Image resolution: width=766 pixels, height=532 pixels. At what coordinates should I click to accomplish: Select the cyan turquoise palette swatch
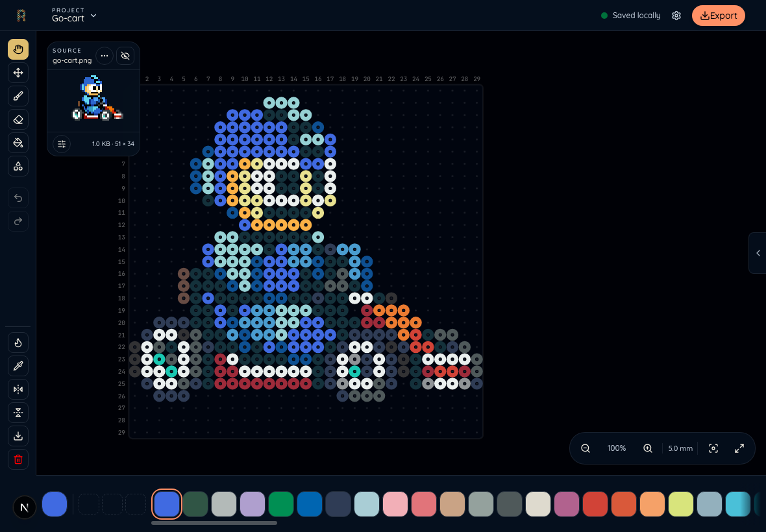[x=738, y=504]
